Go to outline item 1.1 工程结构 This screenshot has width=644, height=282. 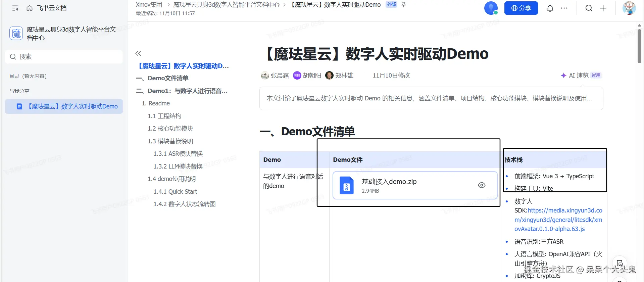click(x=164, y=116)
